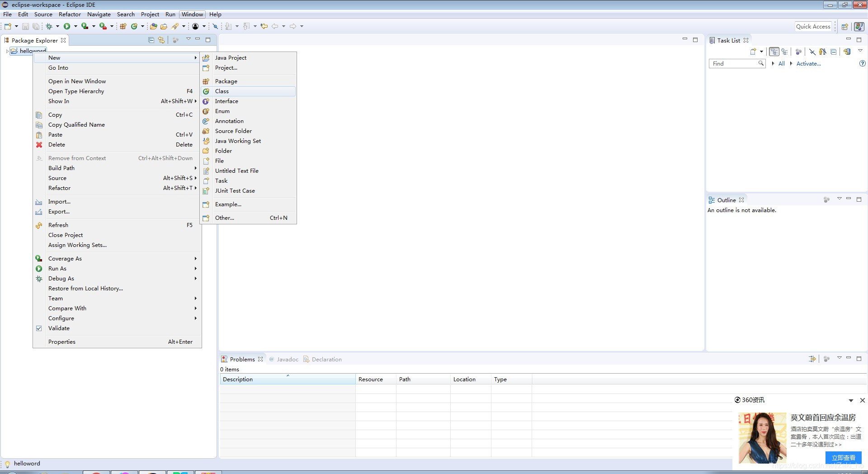Open the Window menu
Viewport: 868px width, 474px height.
[x=192, y=14]
